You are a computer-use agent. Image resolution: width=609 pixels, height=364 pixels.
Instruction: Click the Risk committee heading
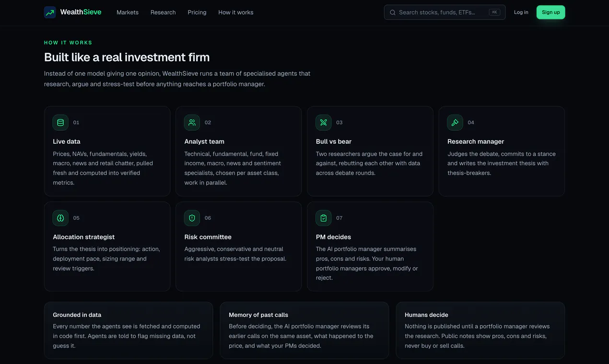pyautogui.click(x=208, y=237)
